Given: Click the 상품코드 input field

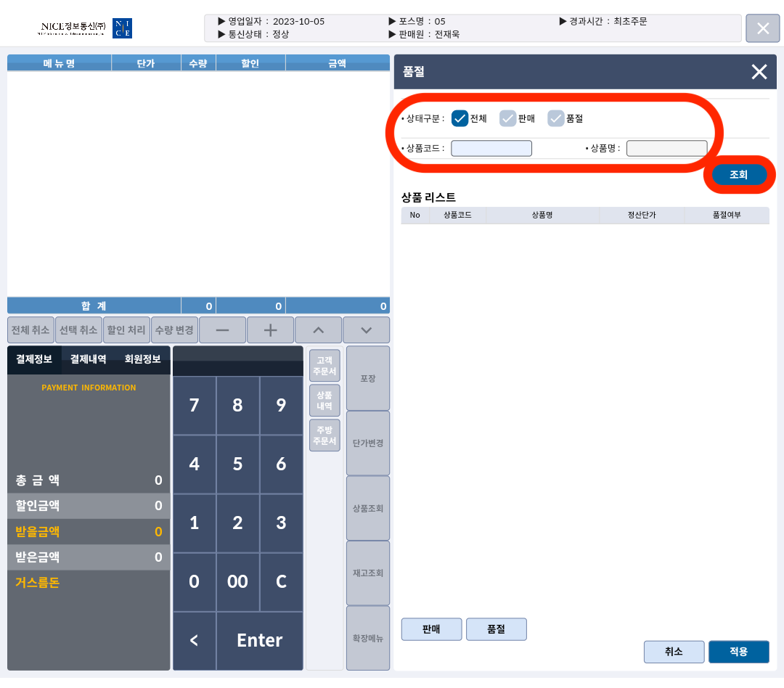Looking at the screenshot, I should coord(491,149).
